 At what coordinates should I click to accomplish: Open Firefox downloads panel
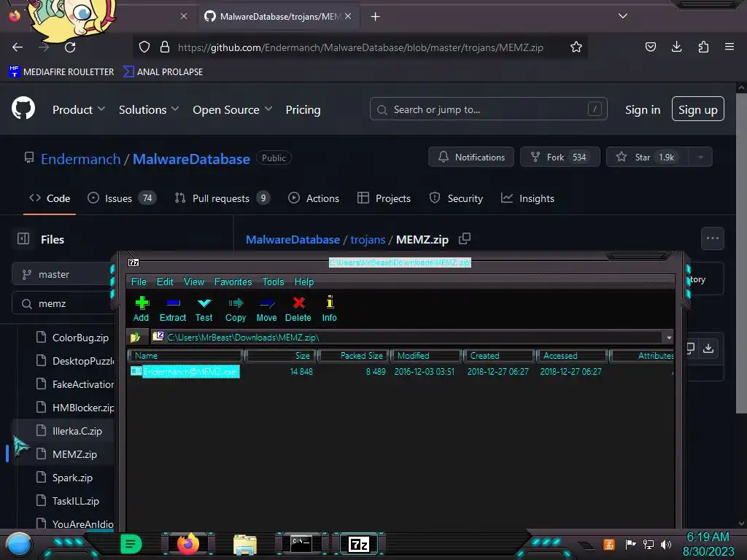[676, 47]
